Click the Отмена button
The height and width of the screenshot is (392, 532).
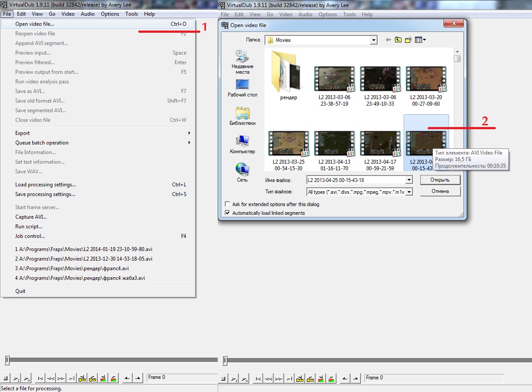440,191
